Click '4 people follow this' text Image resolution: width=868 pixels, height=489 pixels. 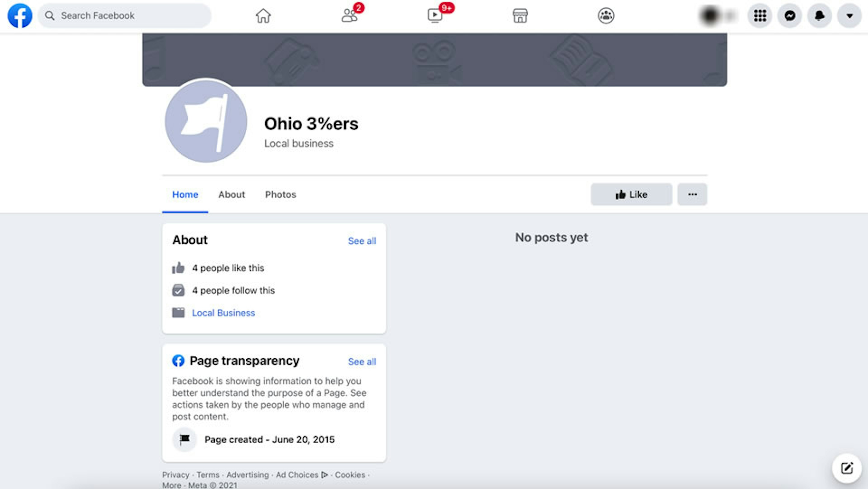click(x=234, y=290)
